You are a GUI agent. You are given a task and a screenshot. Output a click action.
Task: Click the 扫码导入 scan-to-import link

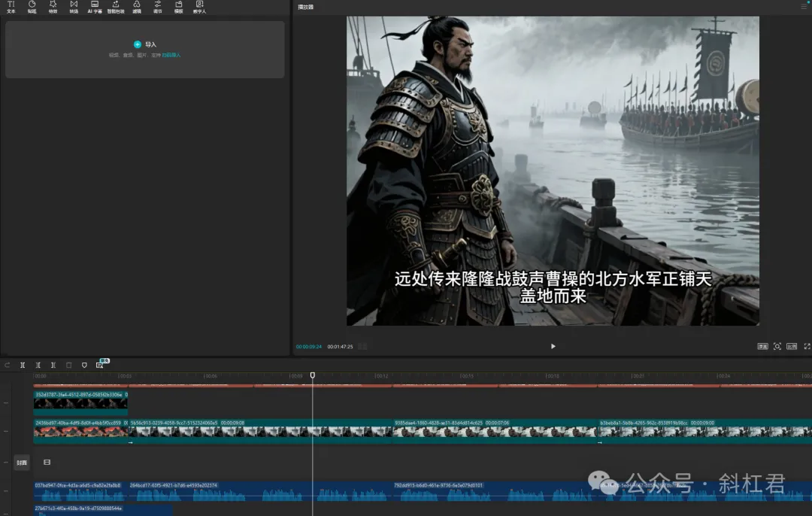[x=171, y=55]
